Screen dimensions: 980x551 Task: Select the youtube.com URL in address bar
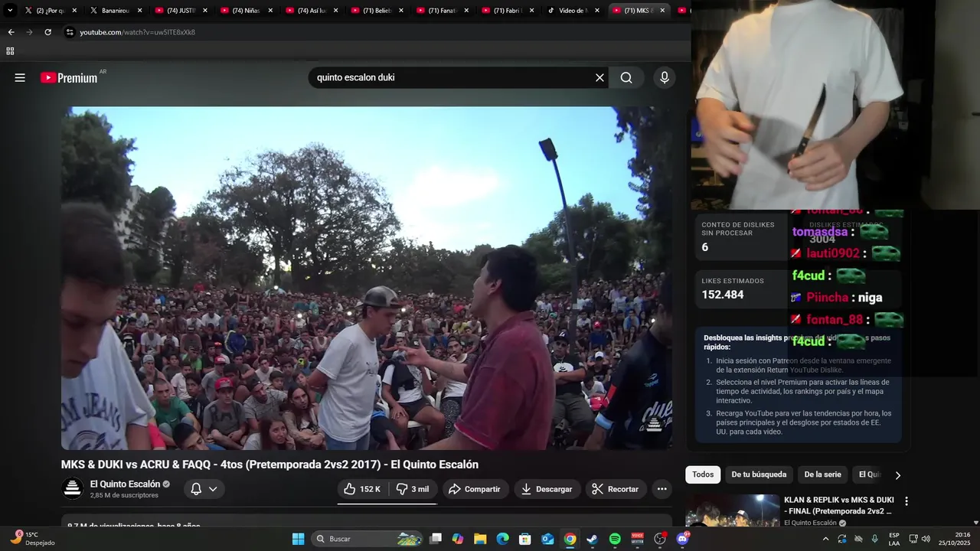[138, 32]
